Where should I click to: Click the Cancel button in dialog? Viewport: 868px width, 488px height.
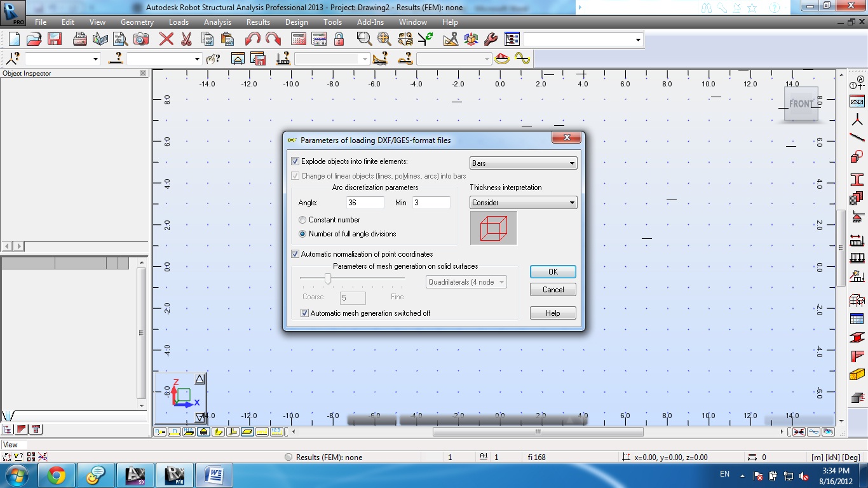pos(553,290)
